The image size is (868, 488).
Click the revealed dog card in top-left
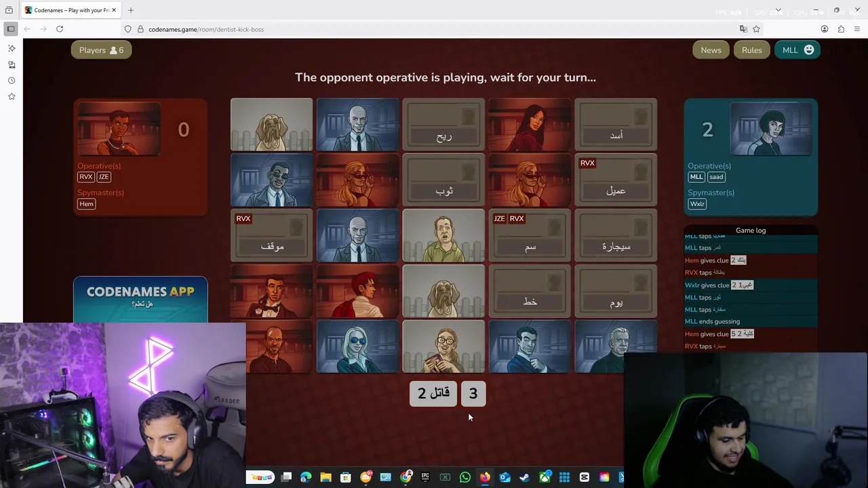click(x=271, y=125)
